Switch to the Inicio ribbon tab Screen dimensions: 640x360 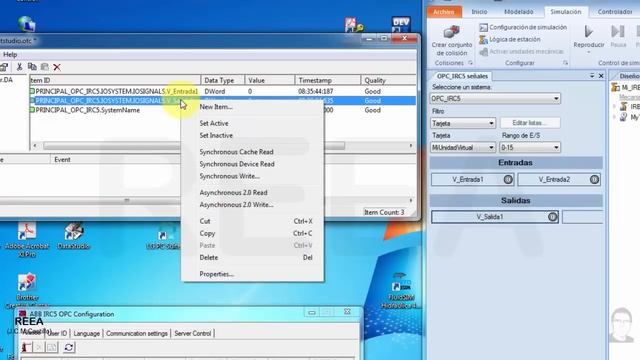[x=479, y=12]
